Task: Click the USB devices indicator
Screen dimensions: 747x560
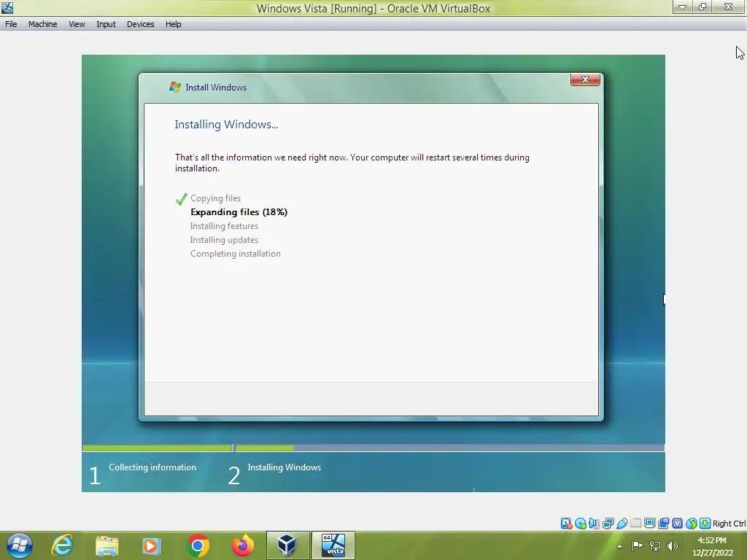Action: tap(622, 524)
